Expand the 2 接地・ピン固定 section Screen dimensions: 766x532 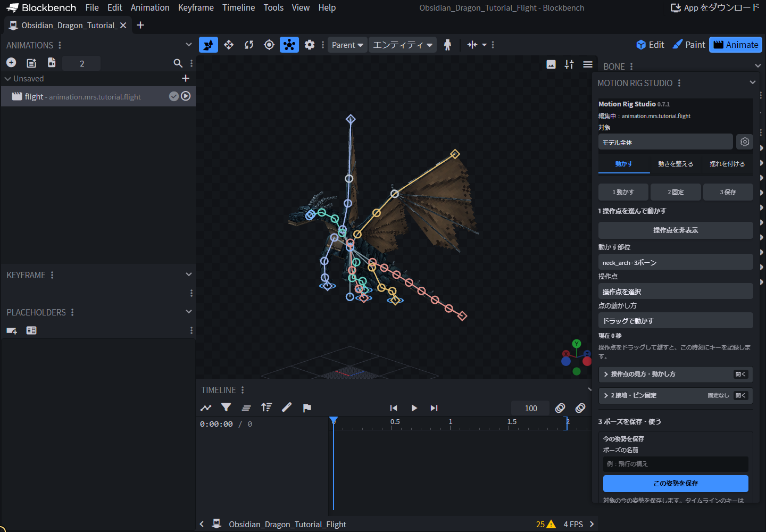click(676, 395)
